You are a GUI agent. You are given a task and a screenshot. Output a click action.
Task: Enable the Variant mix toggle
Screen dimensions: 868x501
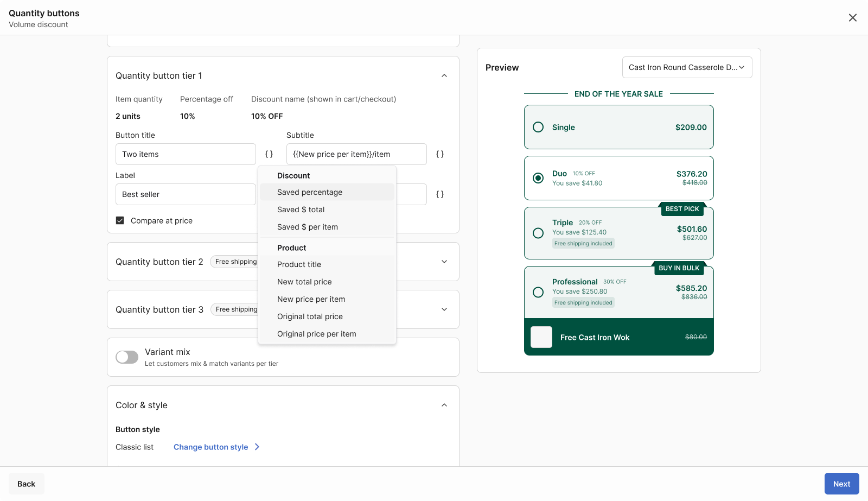(x=127, y=357)
